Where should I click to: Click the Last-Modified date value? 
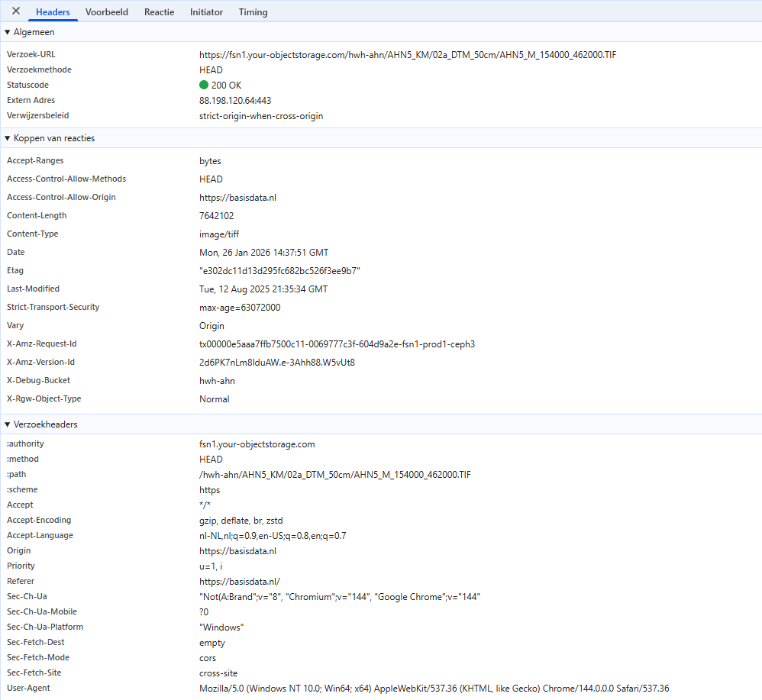click(x=263, y=289)
